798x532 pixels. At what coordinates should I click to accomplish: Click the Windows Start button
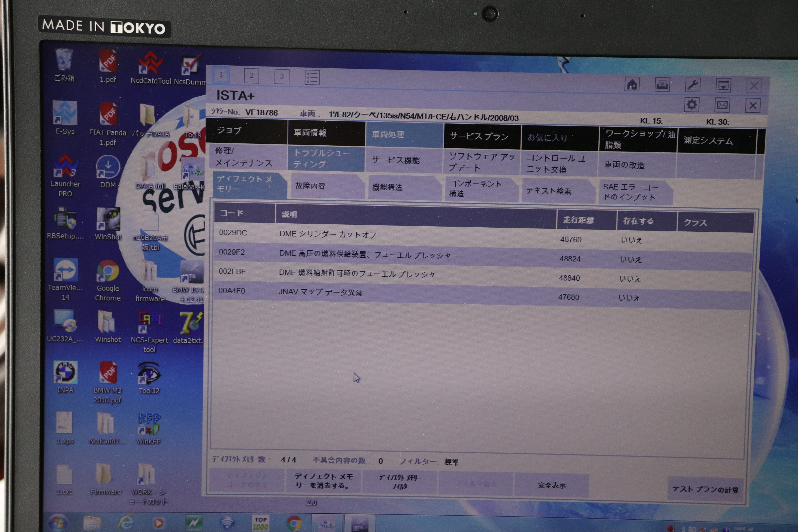click(x=58, y=523)
